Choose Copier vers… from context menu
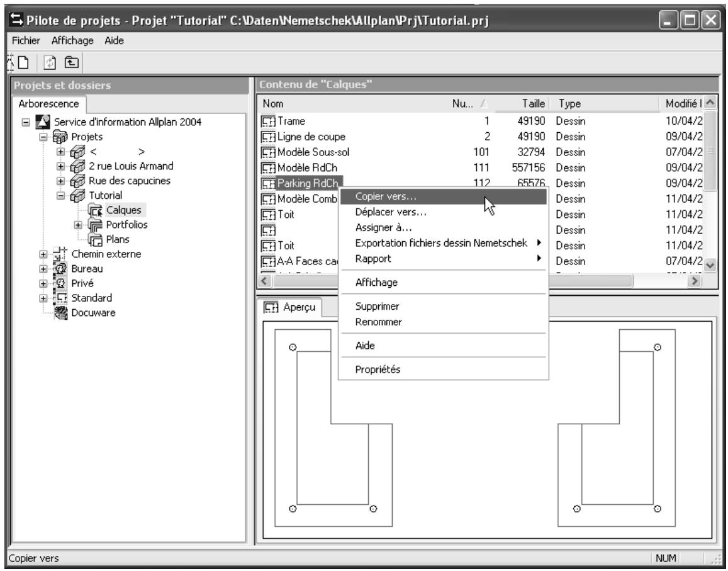 tap(444, 196)
